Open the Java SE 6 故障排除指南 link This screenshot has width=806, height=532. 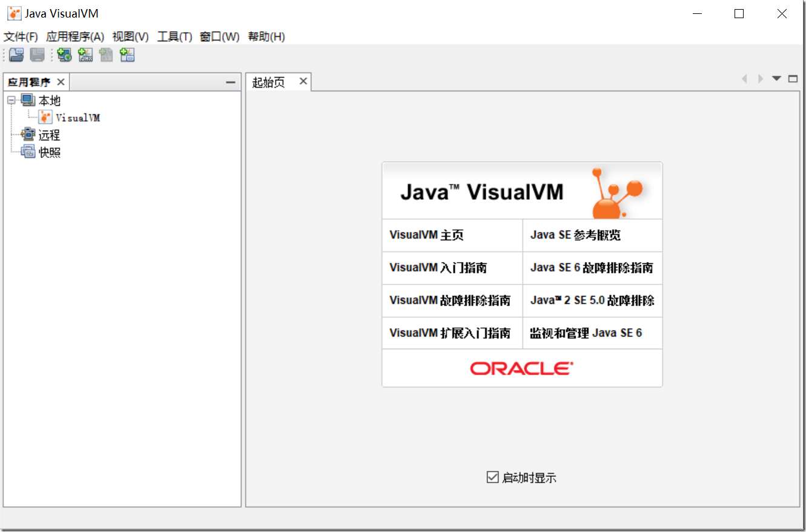point(592,268)
